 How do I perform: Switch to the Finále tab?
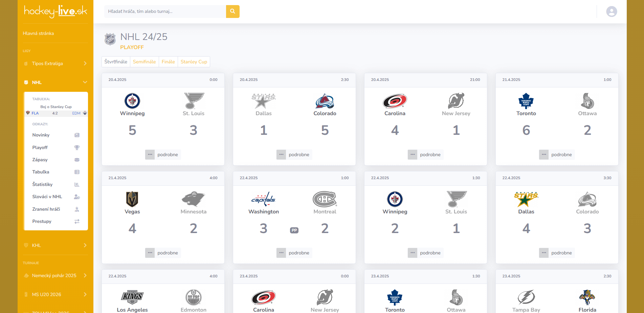[168, 62]
